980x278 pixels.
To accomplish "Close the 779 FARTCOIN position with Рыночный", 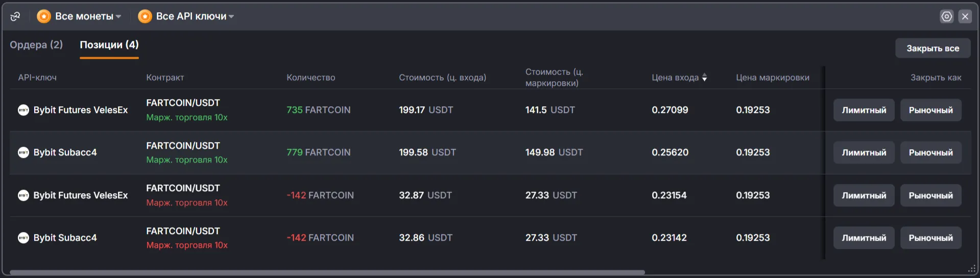I will pyautogui.click(x=930, y=152).
